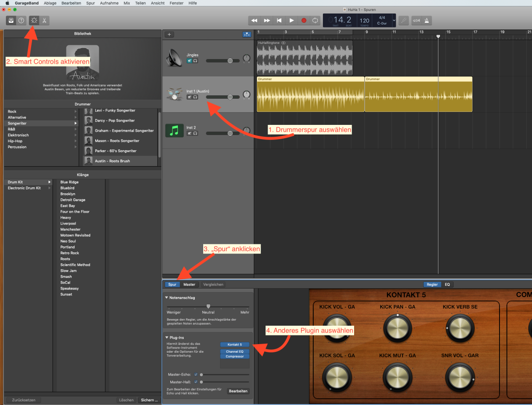
Task: Select the Regler tab
Action: click(x=432, y=284)
